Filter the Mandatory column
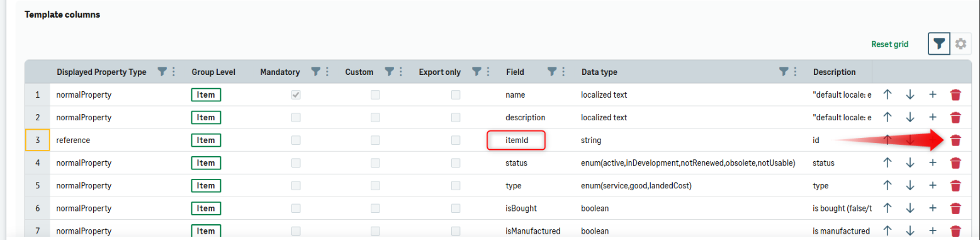This screenshot has height=240, width=980. point(316,72)
